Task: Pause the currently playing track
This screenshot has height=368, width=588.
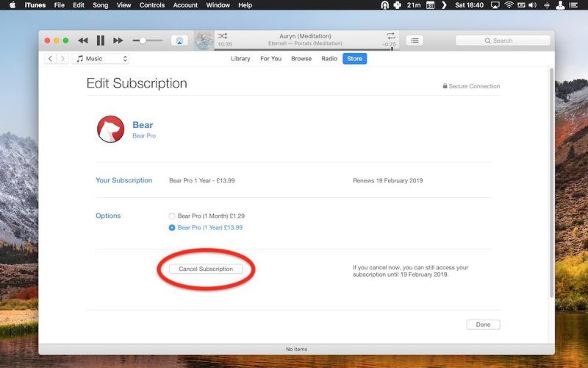Action: click(x=101, y=40)
